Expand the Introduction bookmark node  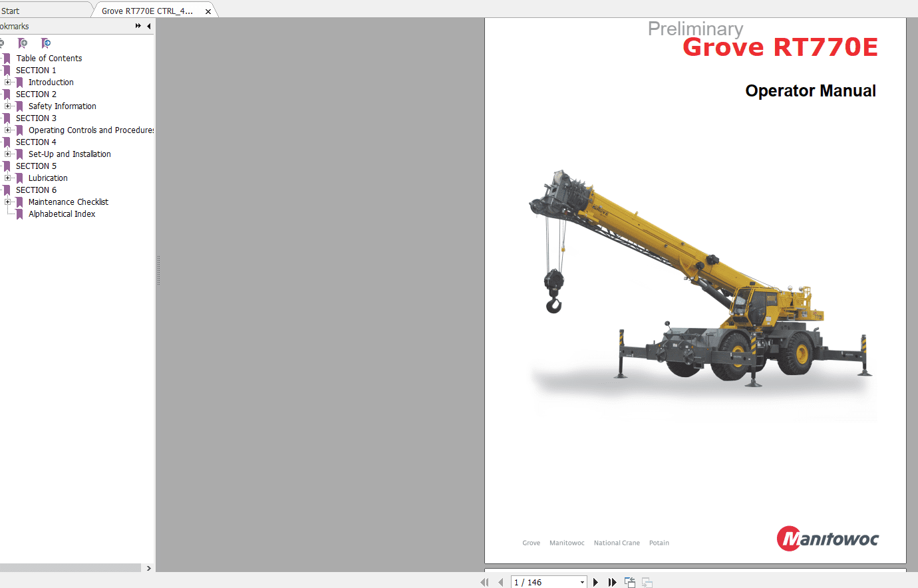click(7, 82)
